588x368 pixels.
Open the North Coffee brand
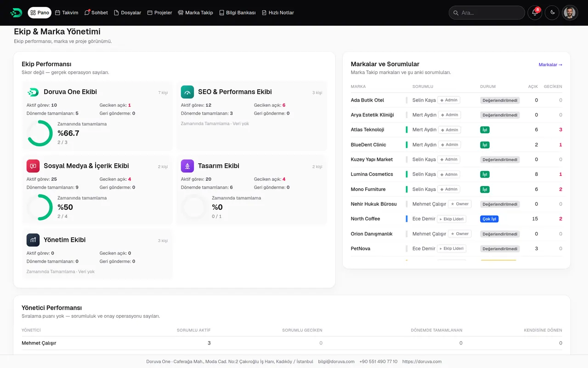[x=365, y=219]
